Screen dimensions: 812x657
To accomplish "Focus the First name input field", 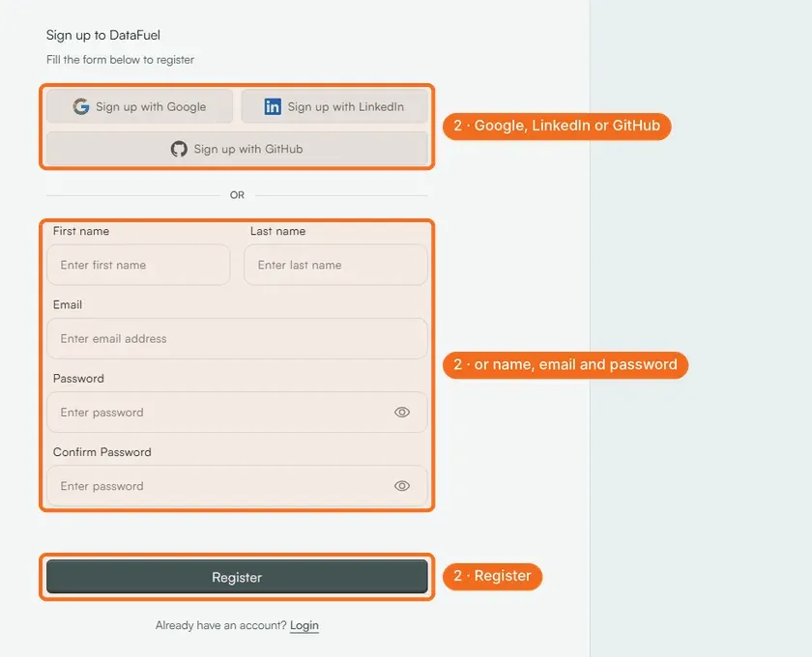I will point(138,265).
